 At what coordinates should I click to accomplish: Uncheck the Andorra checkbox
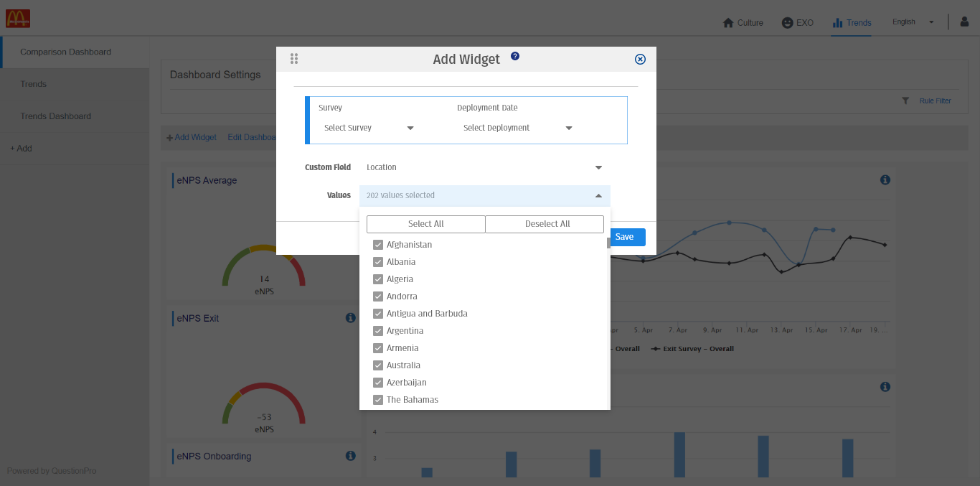point(378,296)
